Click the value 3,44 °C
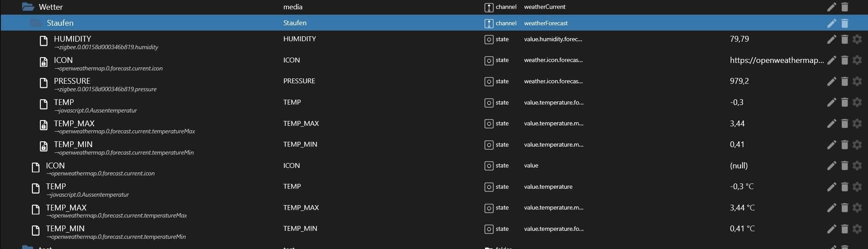 [x=742, y=208]
